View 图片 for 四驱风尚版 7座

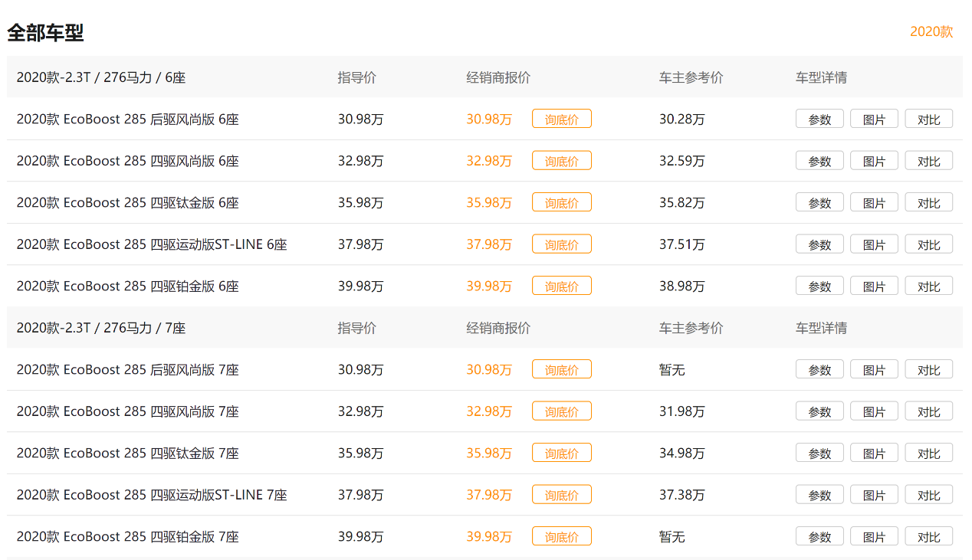click(874, 411)
